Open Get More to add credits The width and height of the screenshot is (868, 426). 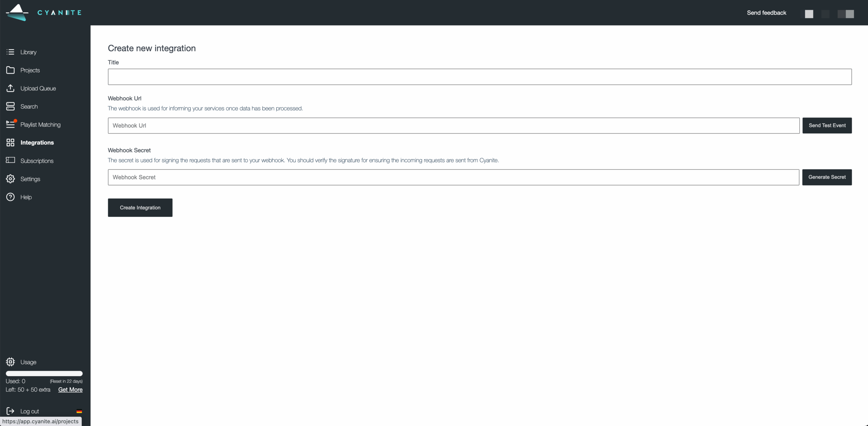70,390
